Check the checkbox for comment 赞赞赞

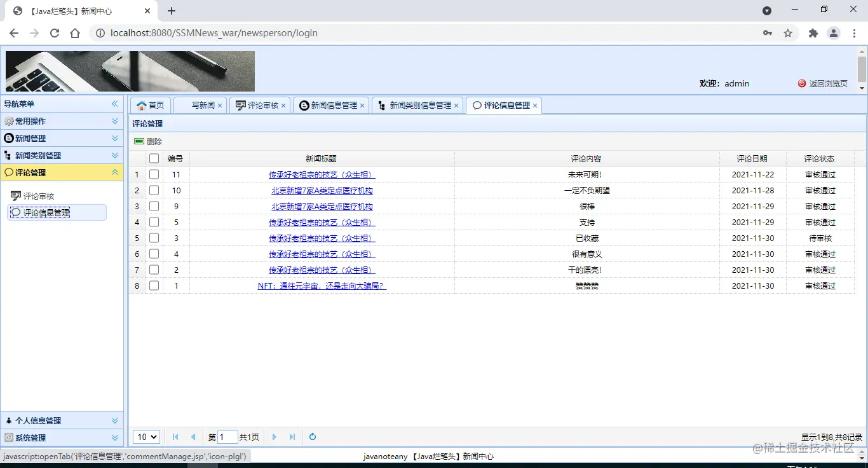[x=154, y=286]
